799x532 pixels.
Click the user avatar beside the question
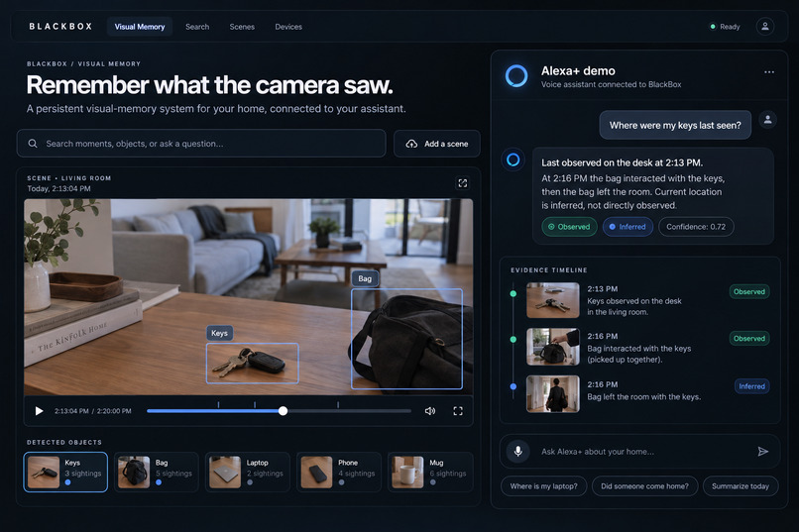coord(767,120)
